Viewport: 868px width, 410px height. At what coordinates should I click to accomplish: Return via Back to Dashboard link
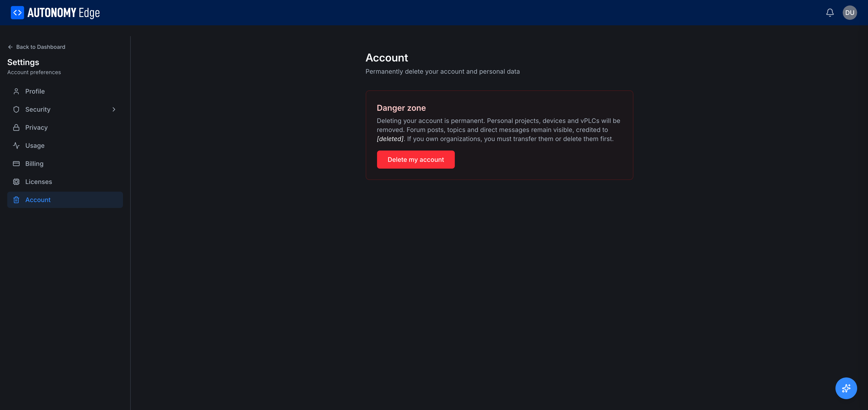click(x=36, y=47)
